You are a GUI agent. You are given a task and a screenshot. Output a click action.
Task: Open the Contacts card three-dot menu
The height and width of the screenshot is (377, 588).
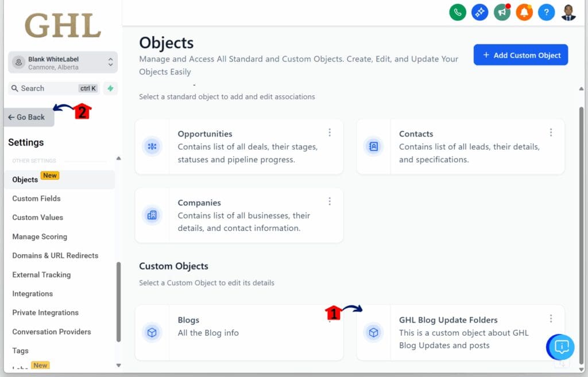click(x=551, y=133)
